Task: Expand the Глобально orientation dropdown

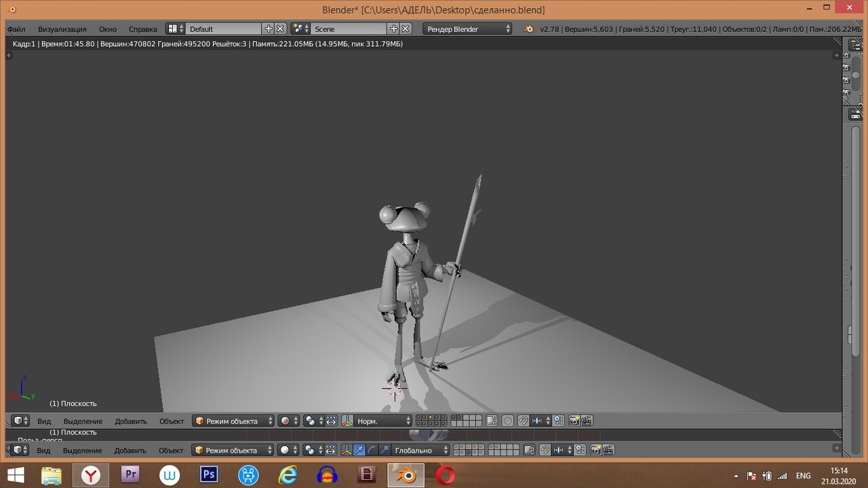Action: pyautogui.click(x=420, y=450)
